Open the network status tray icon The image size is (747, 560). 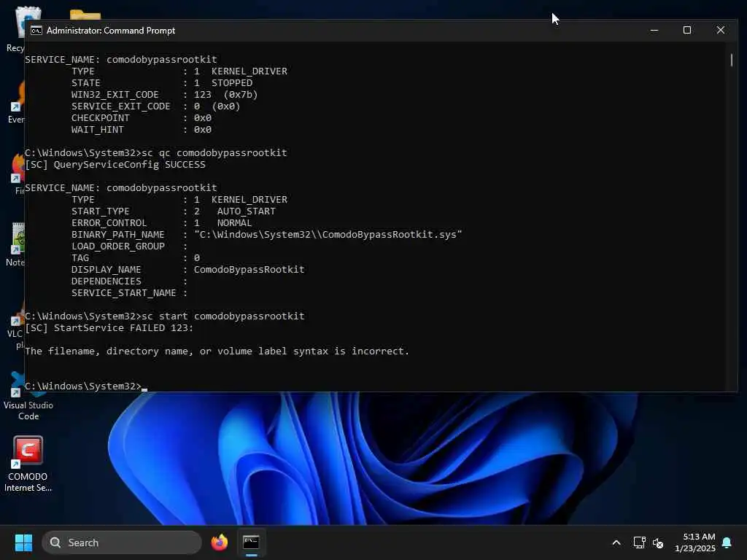(639, 542)
